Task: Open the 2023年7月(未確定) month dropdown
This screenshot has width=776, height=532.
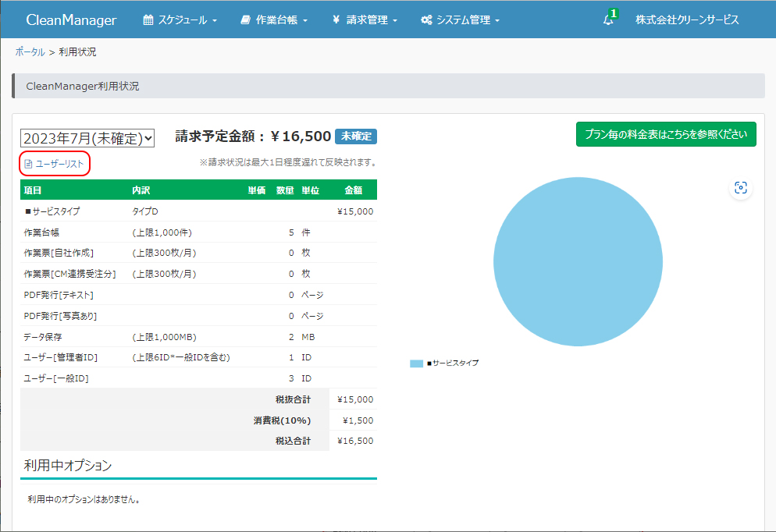Action: 87,138
